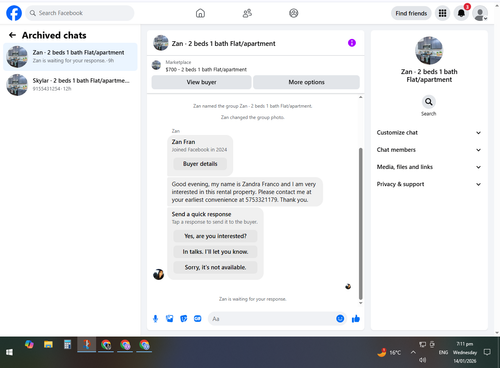Open the Friends icon in top navigation
Screen dimensions: 500x368
(x=247, y=13)
